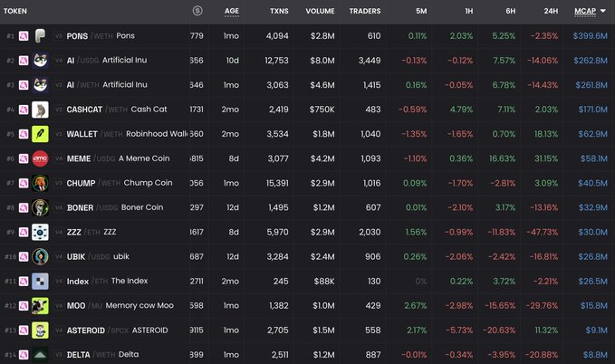Click the green WALLET feather logo
This screenshot has height=364, width=615.
click(x=40, y=134)
